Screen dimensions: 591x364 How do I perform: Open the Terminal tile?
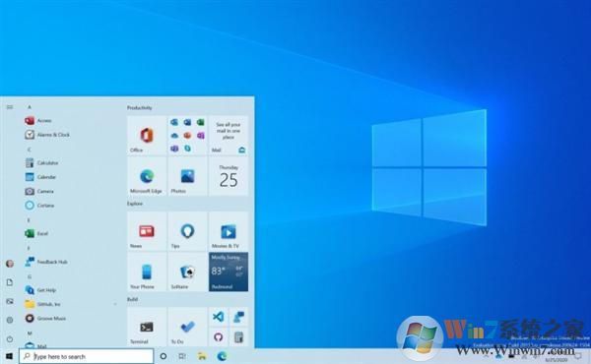[147, 327]
